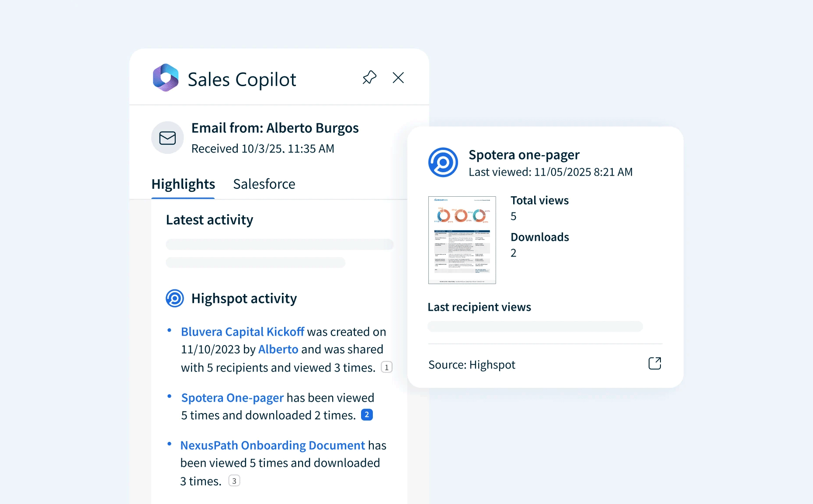The image size is (813, 504).
Task: Click the Highspot activity heading
Action: click(x=244, y=299)
